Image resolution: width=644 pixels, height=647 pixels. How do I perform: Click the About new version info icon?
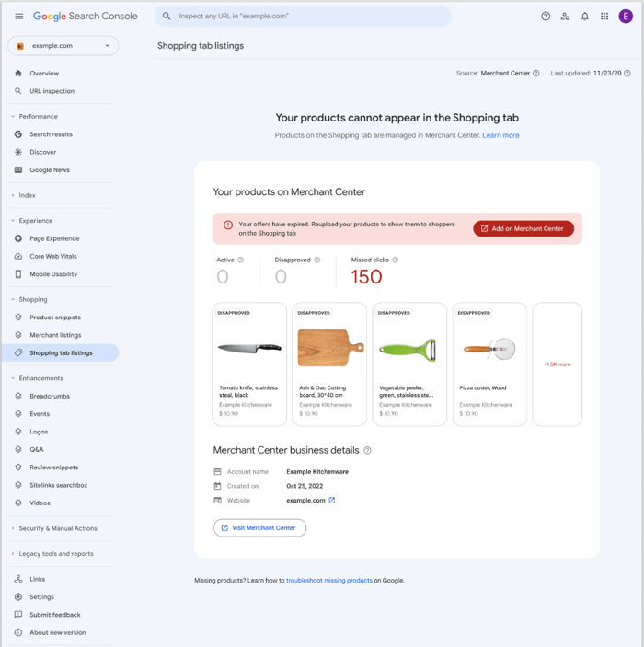tap(18, 632)
